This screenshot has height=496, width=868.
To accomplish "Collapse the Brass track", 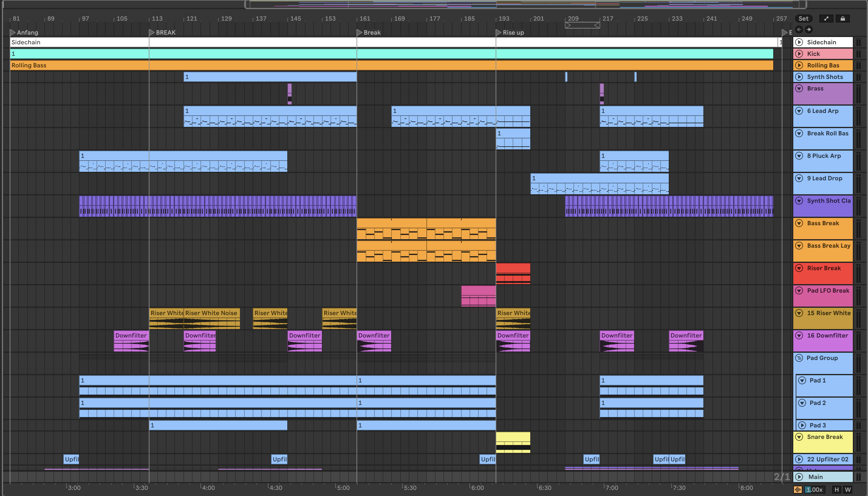I will 799,89.
